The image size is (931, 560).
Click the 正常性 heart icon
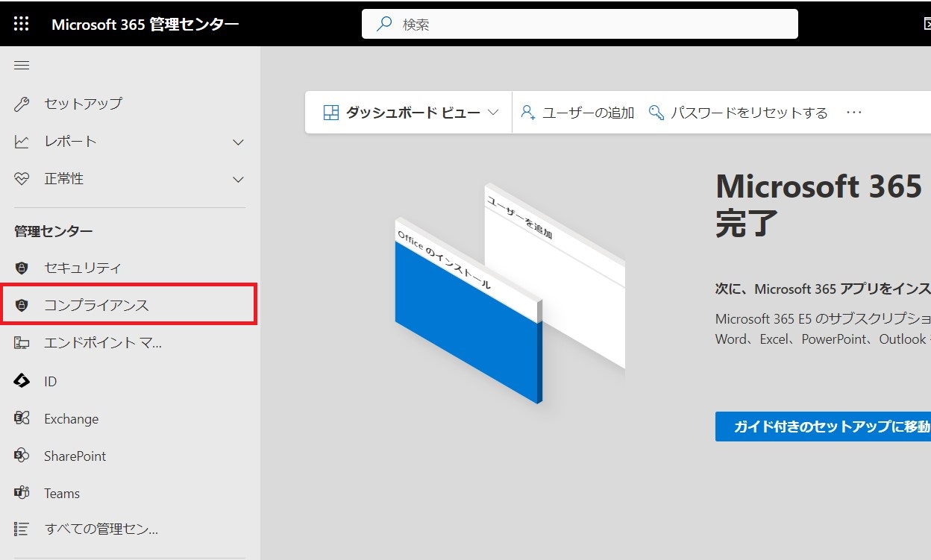tap(22, 179)
